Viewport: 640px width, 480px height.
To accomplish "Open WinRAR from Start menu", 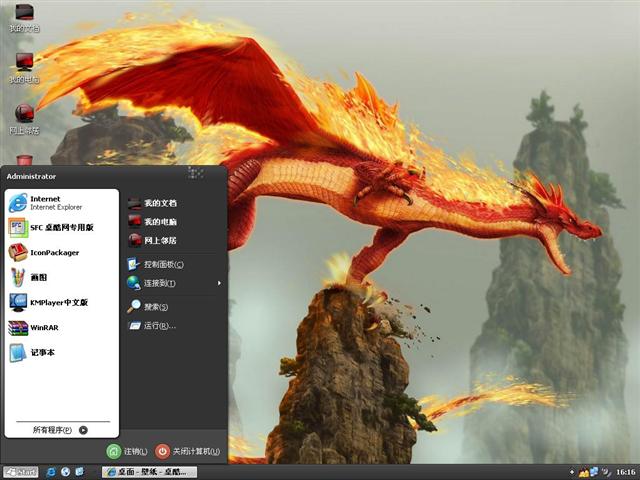I will click(x=62, y=327).
